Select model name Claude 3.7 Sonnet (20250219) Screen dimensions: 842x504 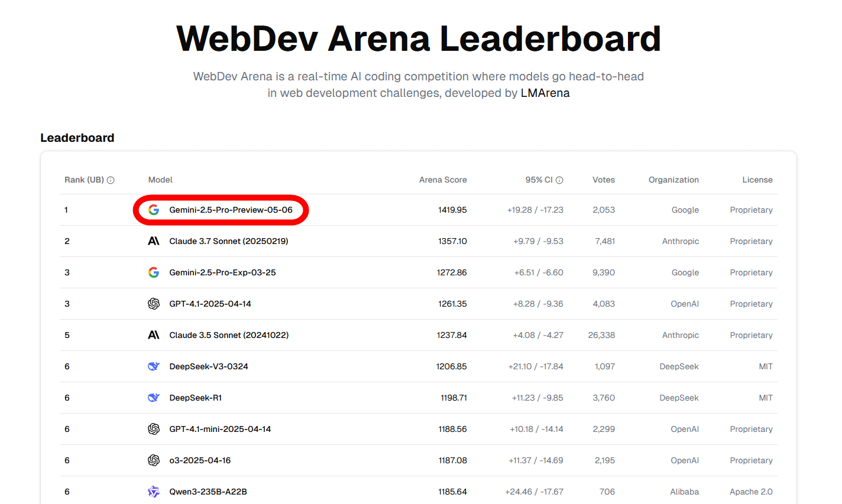pyautogui.click(x=229, y=241)
